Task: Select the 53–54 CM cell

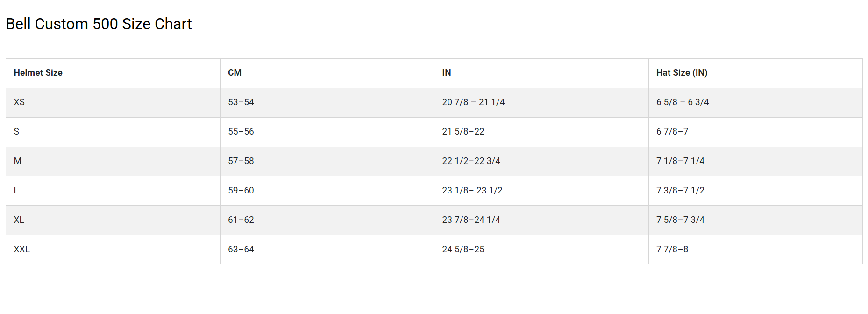Action: [241, 102]
